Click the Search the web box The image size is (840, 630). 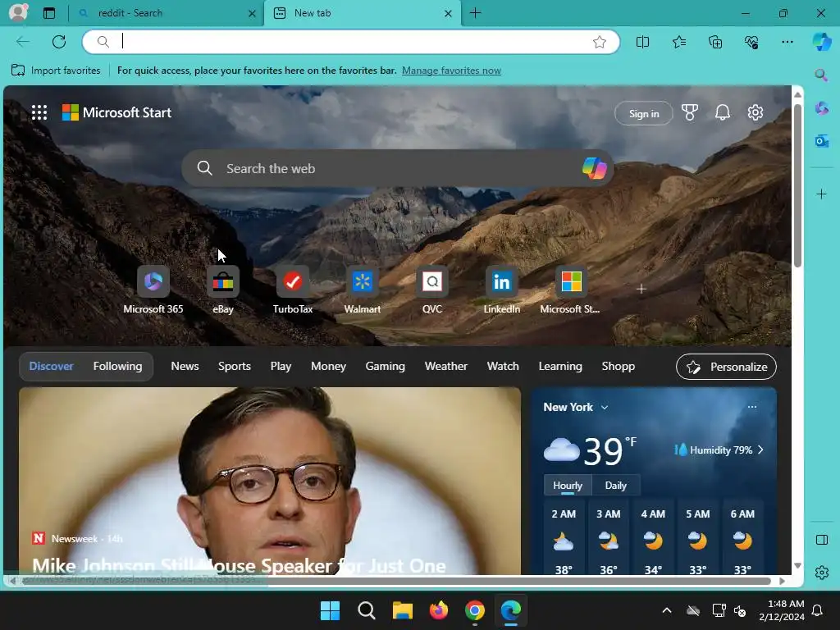pos(398,168)
